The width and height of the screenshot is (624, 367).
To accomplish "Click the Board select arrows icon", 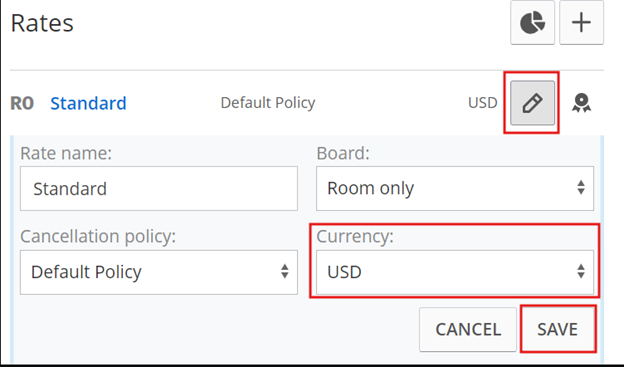I will [x=581, y=187].
